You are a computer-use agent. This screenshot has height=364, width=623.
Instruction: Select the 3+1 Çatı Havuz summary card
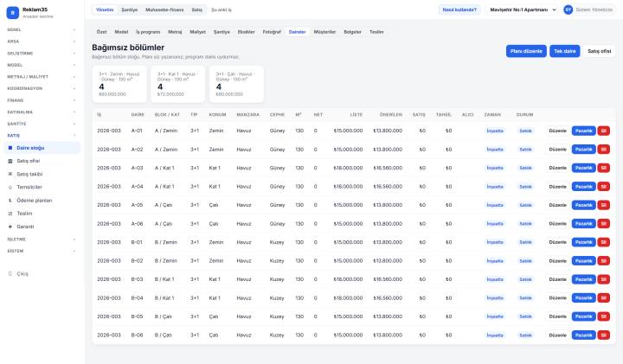click(x=237, y=84)
